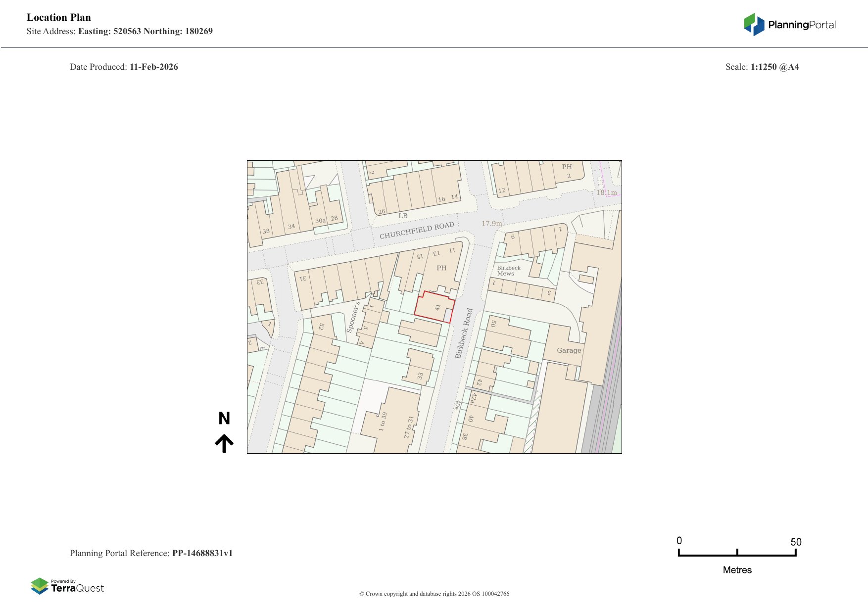
Task: Click the LB letter box marker
Action: point(403,216)
